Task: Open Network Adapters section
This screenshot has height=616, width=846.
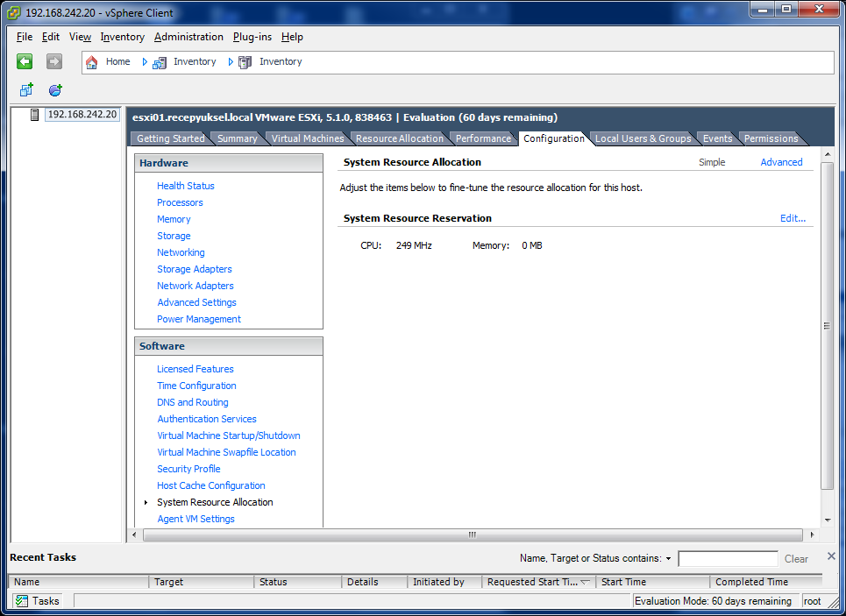Action: (x=196, y=286)
